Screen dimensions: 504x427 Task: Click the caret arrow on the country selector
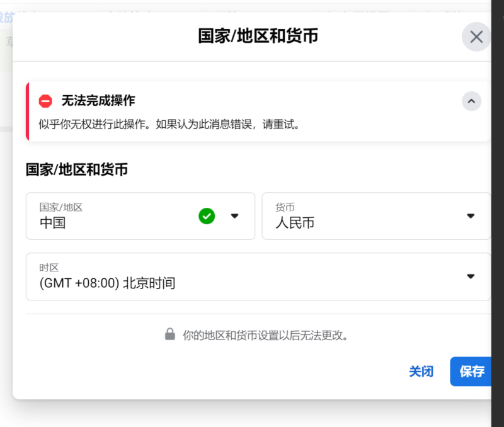(234, 216)
